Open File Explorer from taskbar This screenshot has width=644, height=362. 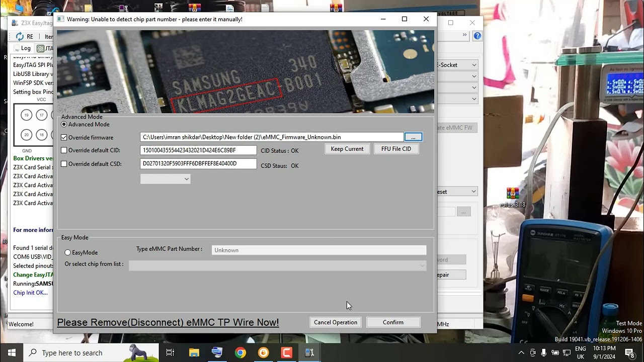(194, 353)
